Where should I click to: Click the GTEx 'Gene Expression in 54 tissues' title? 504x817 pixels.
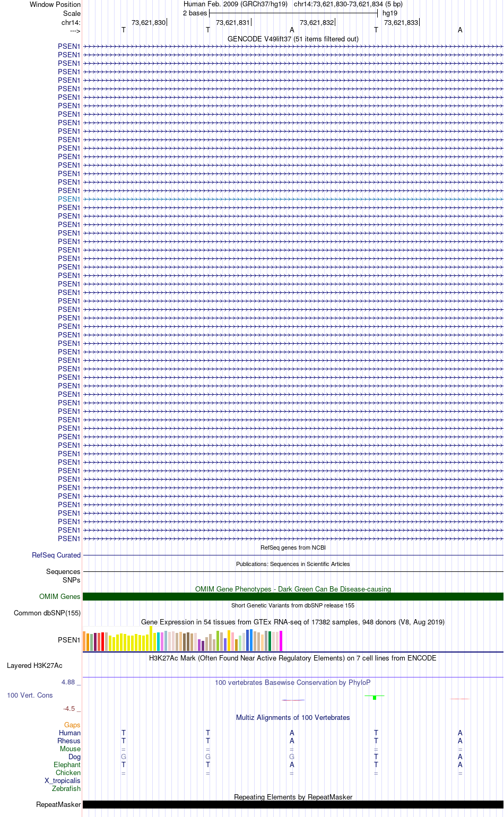[x=293, y=622]
